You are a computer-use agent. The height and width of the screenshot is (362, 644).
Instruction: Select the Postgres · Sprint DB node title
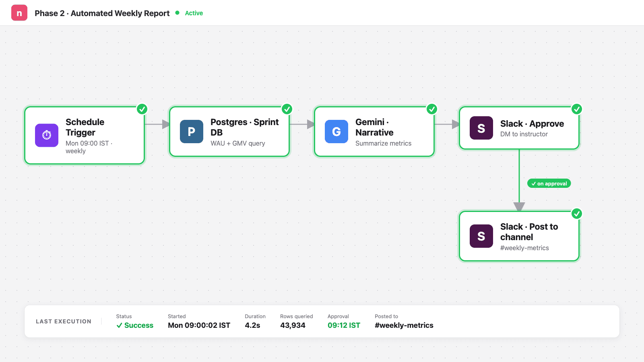coord(245,127)
